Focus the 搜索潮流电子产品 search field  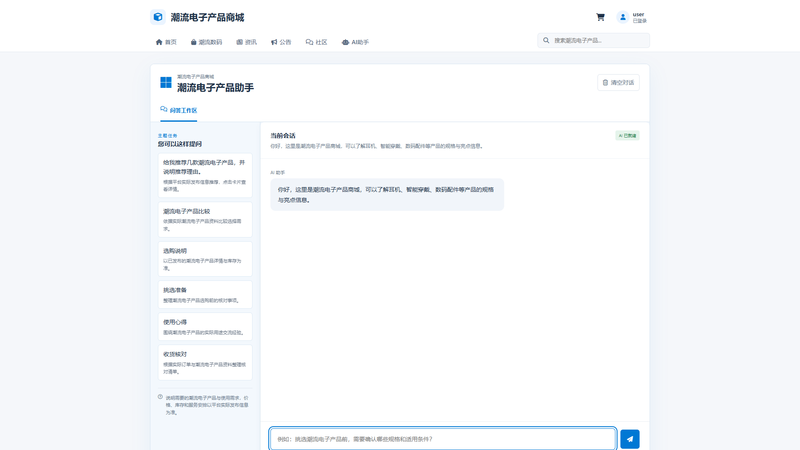click(593, 40)
